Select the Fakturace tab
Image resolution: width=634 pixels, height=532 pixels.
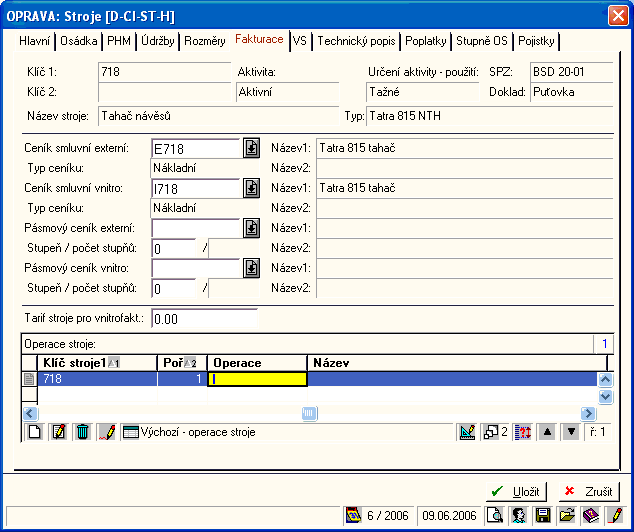click(259, 40)
